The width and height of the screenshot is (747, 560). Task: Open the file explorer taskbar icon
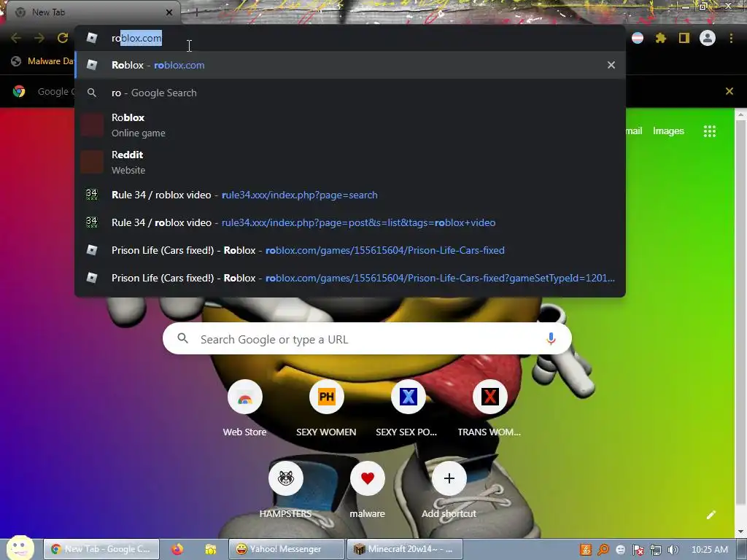tap(210, 550)
